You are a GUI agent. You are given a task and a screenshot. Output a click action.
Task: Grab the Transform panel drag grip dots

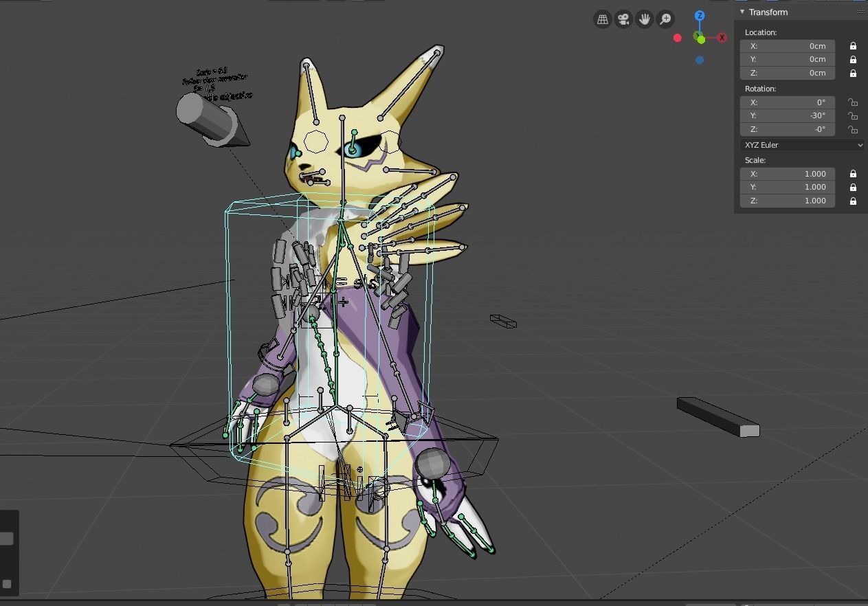pos(860,12)
